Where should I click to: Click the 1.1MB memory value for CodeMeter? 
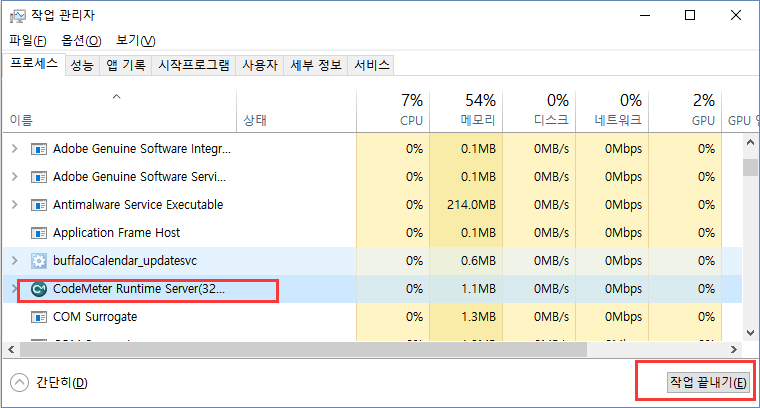click(478, 289)
